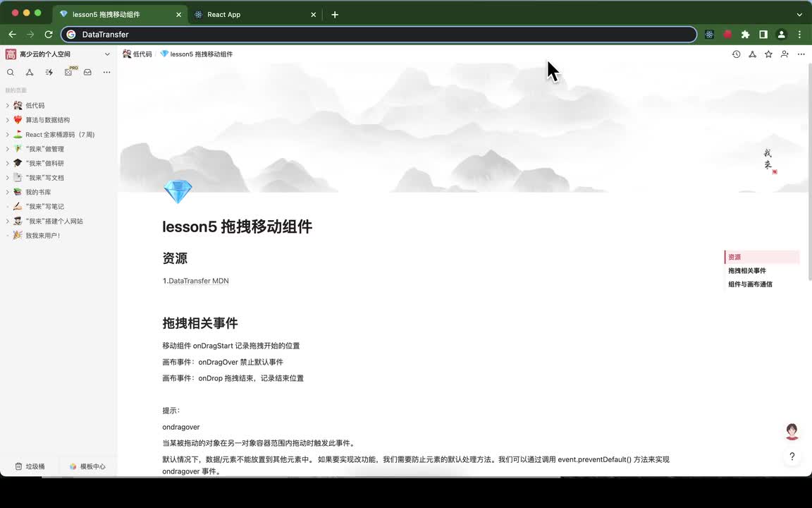812x508 pixels.
Task: Open 高少云的个人空间 workspace dropdown
Action: point(107,54)
